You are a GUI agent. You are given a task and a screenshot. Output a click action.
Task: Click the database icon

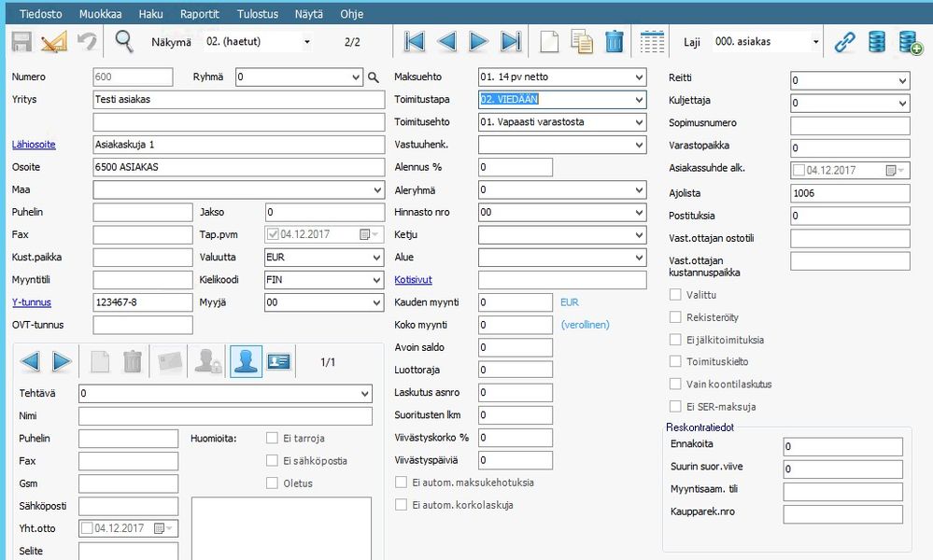(x=877, y=42)
